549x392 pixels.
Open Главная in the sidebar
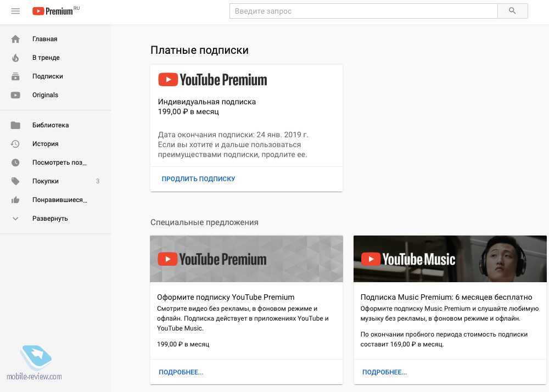click(45, 39)
